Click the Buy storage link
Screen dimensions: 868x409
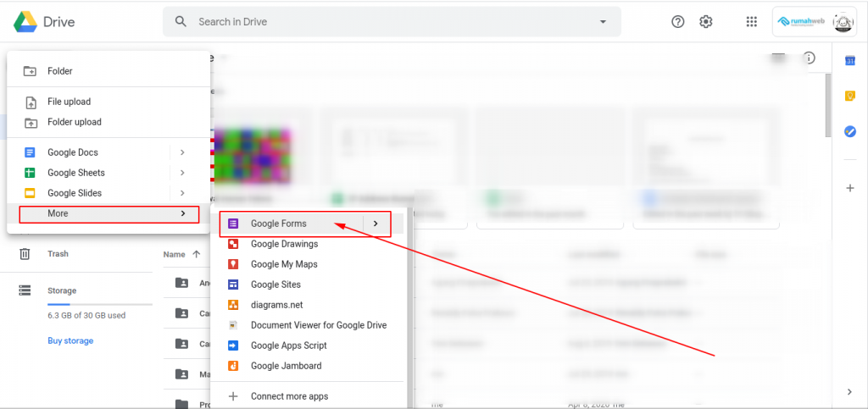[x=70, y=341]
